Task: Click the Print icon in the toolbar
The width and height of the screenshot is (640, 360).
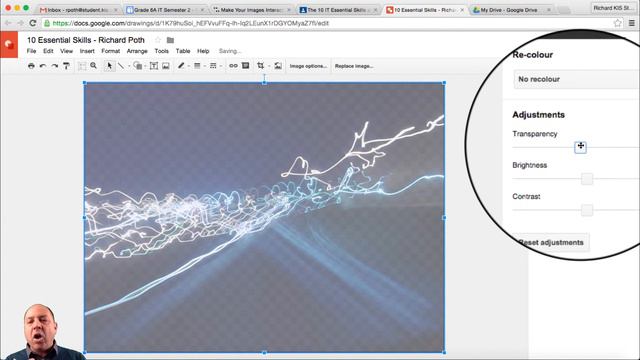Action: [x=31, y=66]
